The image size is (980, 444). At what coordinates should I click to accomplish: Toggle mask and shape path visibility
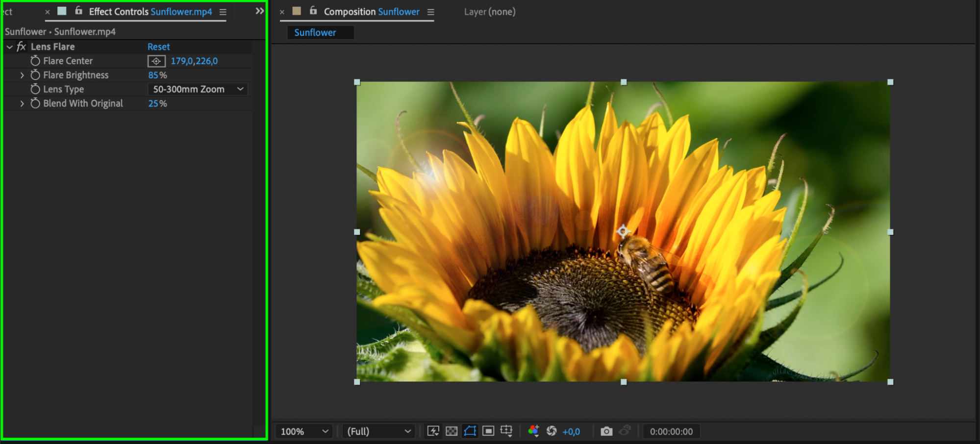(x=470, y=431)
